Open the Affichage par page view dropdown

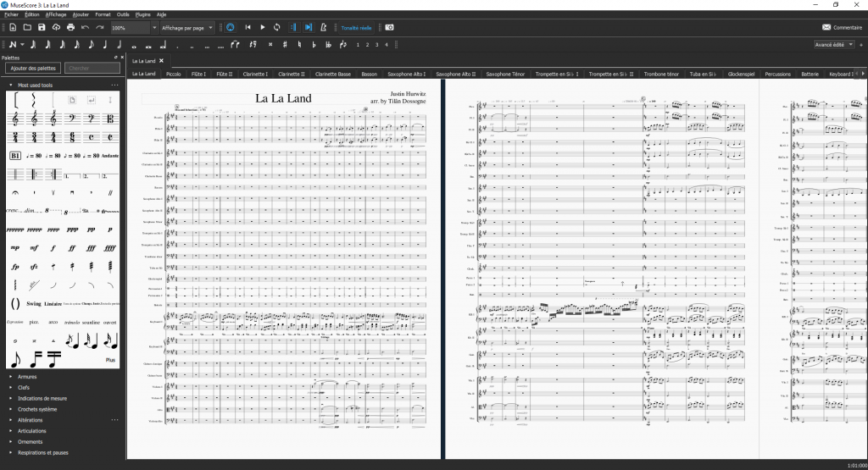pyautogui.click(x=187, y=28)
